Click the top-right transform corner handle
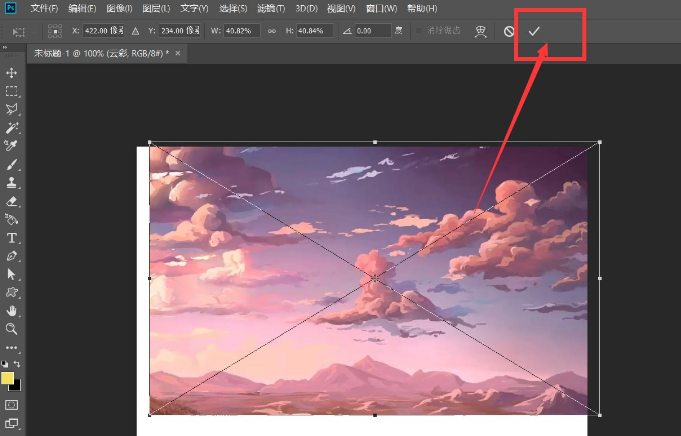Image resolution: width=681 pixels, height=436 pixels. (600, 142)
